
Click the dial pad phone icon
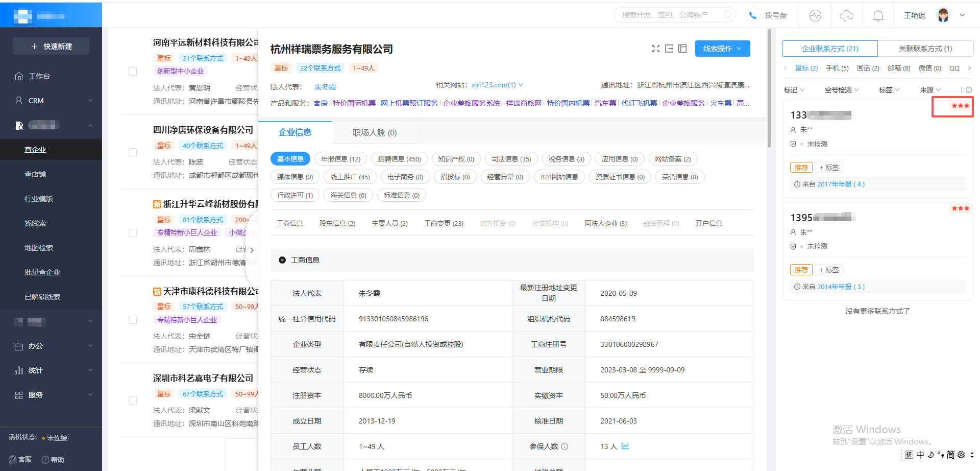tap(752, 15)
